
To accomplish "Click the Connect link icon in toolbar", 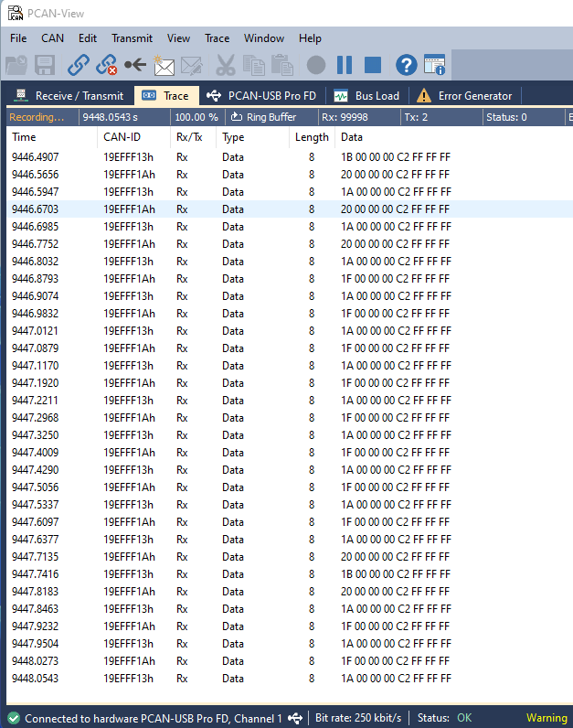I will 79,65.
